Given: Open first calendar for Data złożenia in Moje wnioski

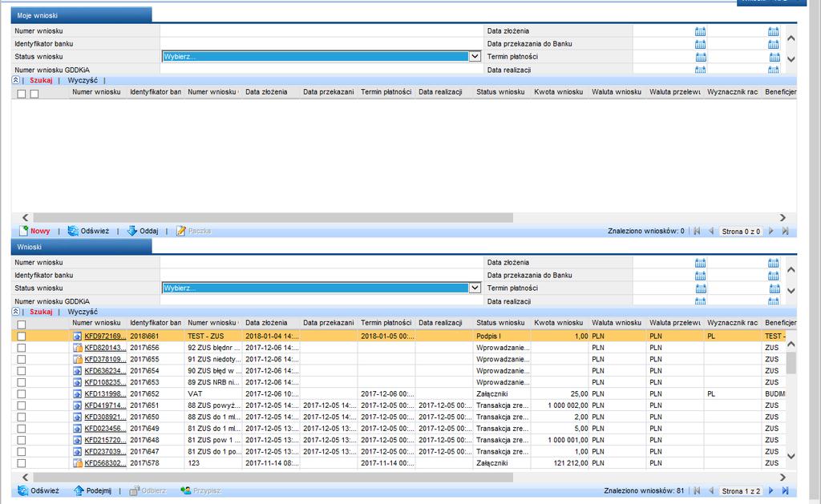Looking at the screenshot, I should [700, 31].
